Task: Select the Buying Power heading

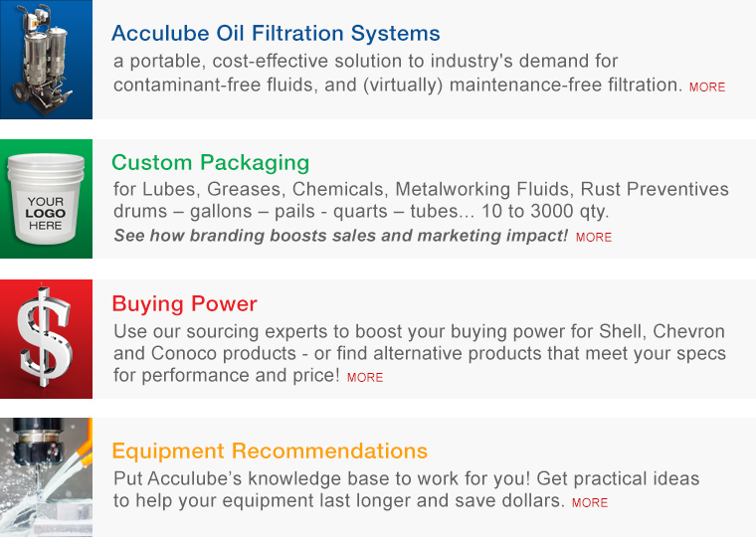Action: (x=184, y=303)
